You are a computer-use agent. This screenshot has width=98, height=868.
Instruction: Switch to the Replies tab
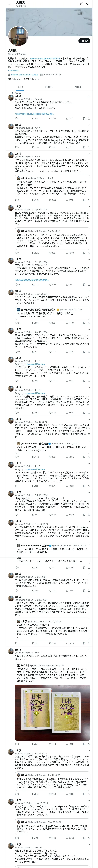pyautogui.click(x=49, y=87)
